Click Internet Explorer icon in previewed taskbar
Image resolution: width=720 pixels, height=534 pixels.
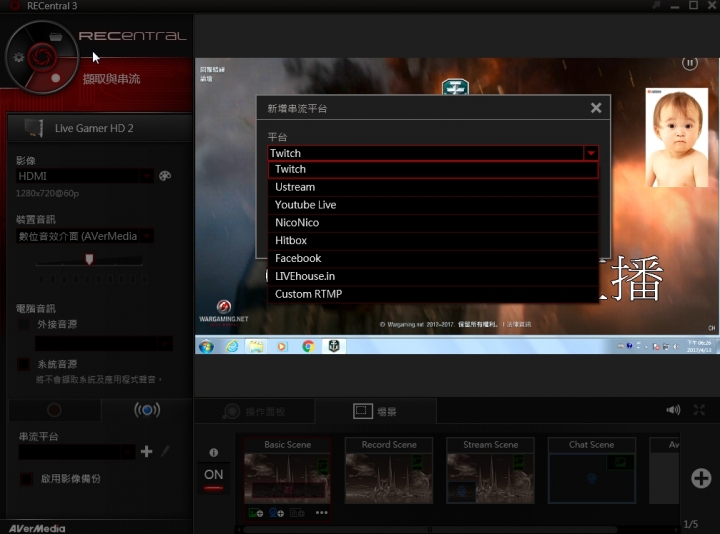232,346
